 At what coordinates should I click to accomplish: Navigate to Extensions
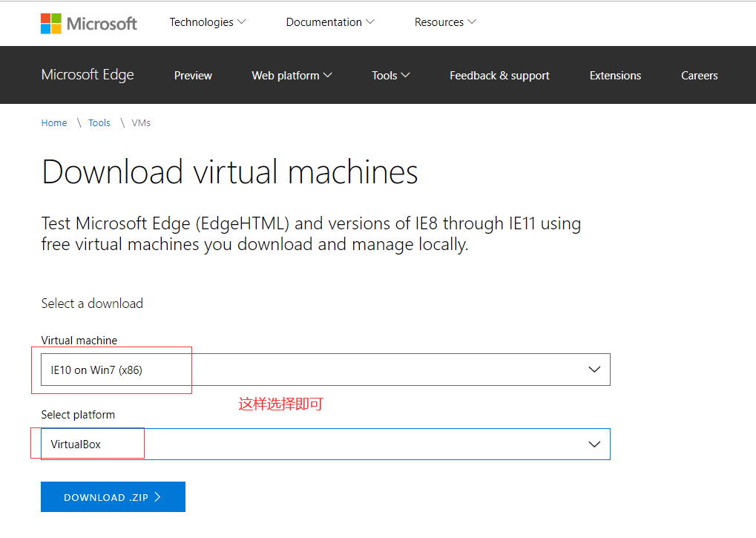click(615, 76)
